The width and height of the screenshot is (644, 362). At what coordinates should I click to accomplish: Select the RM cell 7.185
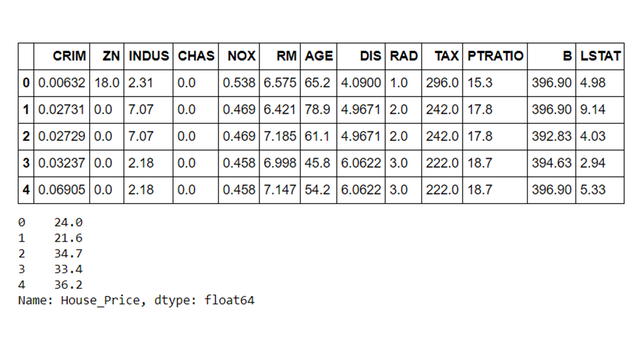(x=280, y=136)
